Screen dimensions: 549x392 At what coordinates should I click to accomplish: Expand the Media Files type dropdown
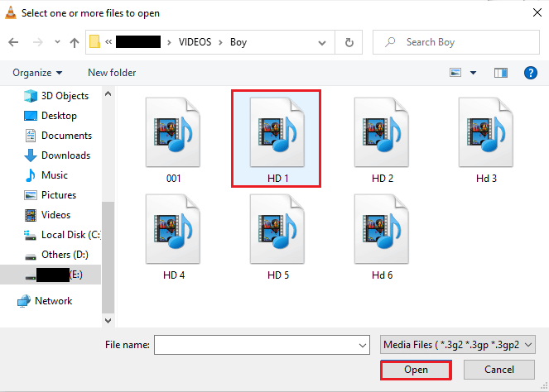point(458,344)
